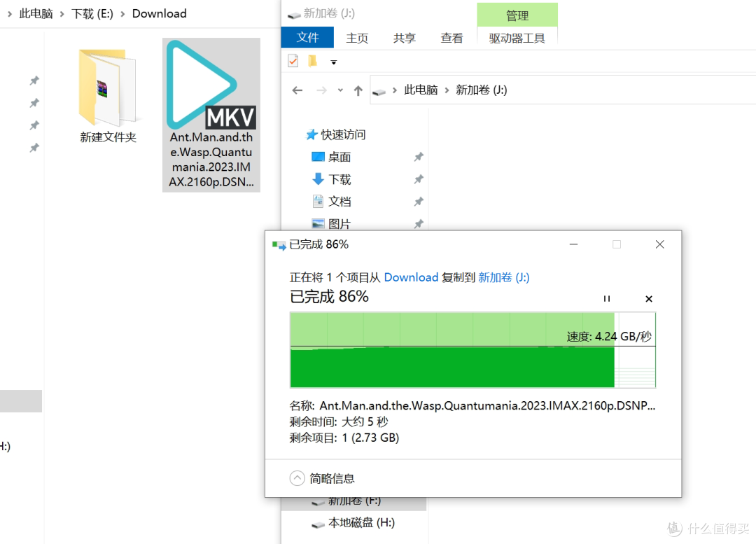The image size is (756, 544).
Task: Select the 管理 contextual tab header
Action: pos(517,15)
